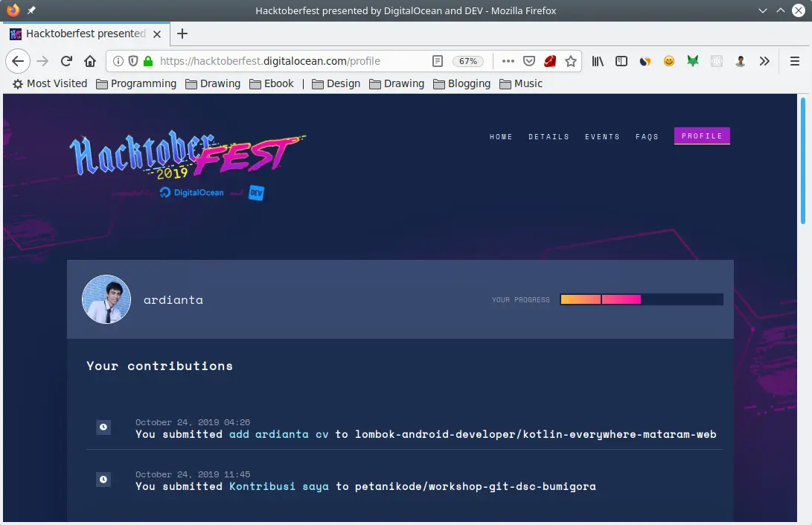The width and height of the screenshot is (812, 525).
Task: Go to HOME in site navigation
Action: pos(501,137)
